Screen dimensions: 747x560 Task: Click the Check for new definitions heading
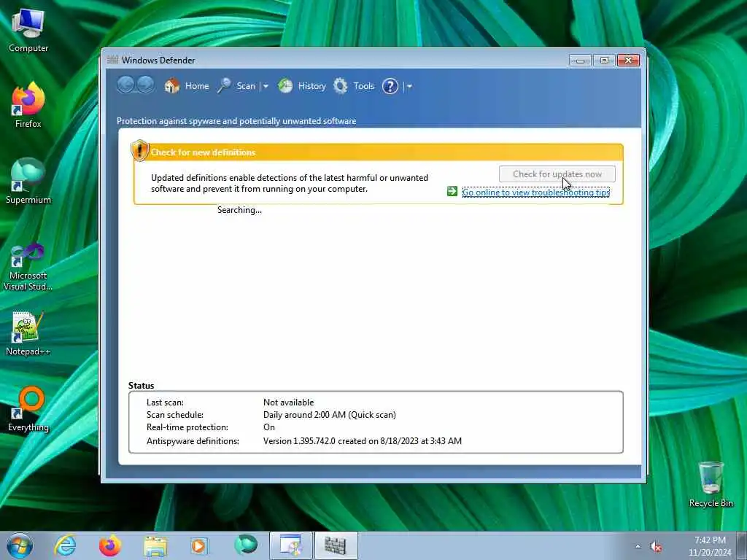pyautogui.click(x=203, y=152)
